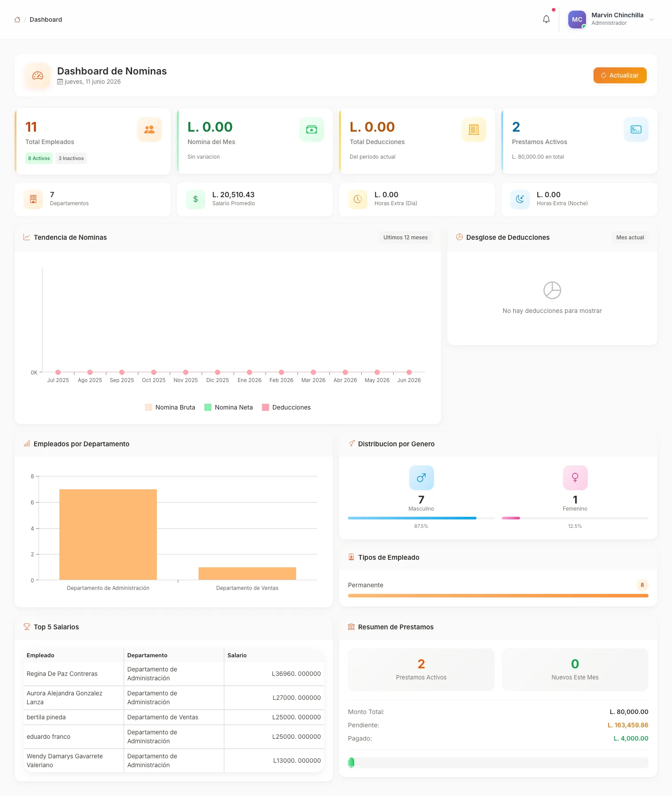
Task: Click the Tendencia de Nominas chart icon
Action: [27, 237]
